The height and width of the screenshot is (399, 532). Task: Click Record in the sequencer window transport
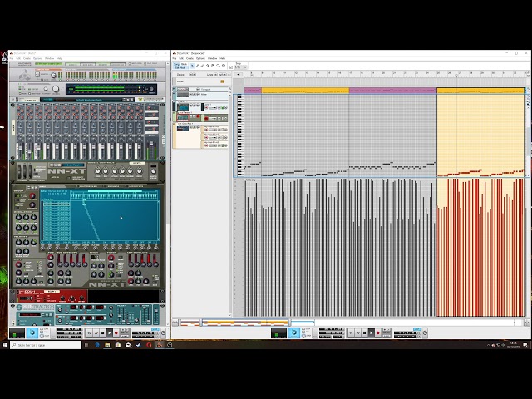pos(378,333)
